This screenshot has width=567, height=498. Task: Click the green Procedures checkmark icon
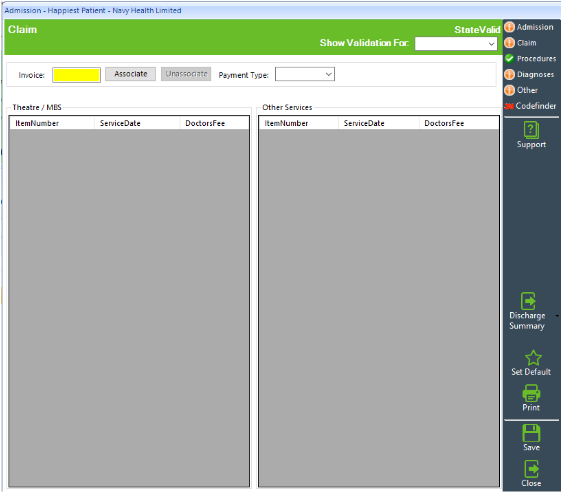[x=510, y=59]
